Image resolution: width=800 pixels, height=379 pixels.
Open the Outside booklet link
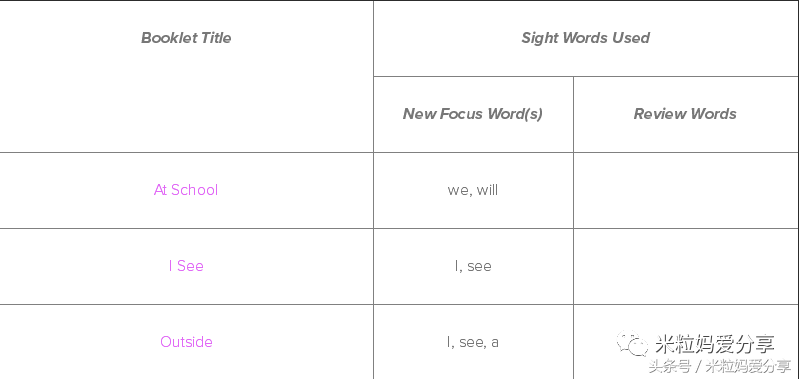point(186,342)
